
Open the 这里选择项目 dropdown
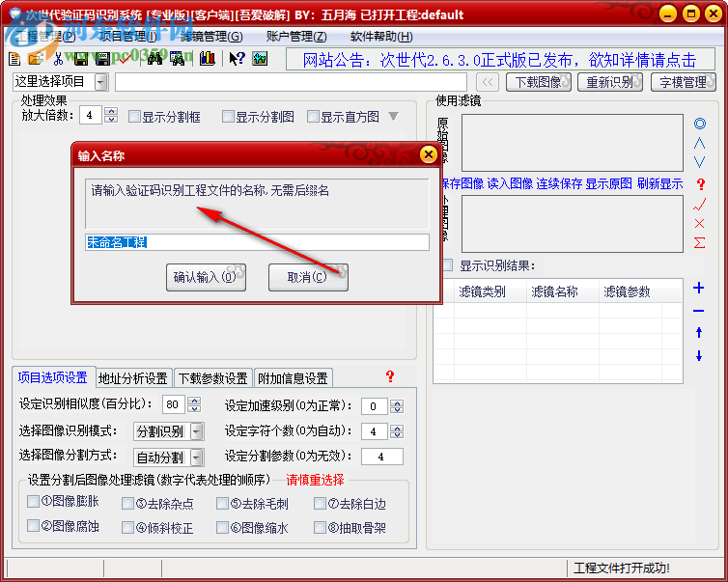point(101,82)
